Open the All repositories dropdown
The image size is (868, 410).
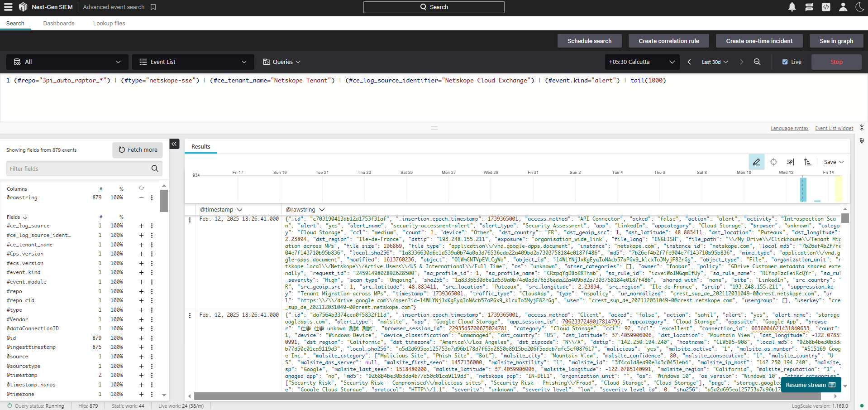pos(67,62)
